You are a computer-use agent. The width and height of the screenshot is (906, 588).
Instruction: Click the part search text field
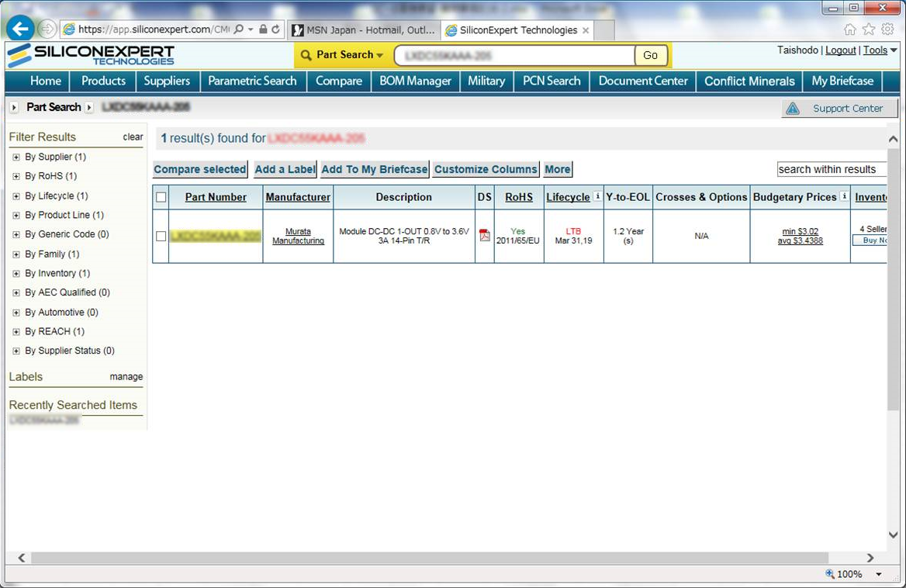514,55
